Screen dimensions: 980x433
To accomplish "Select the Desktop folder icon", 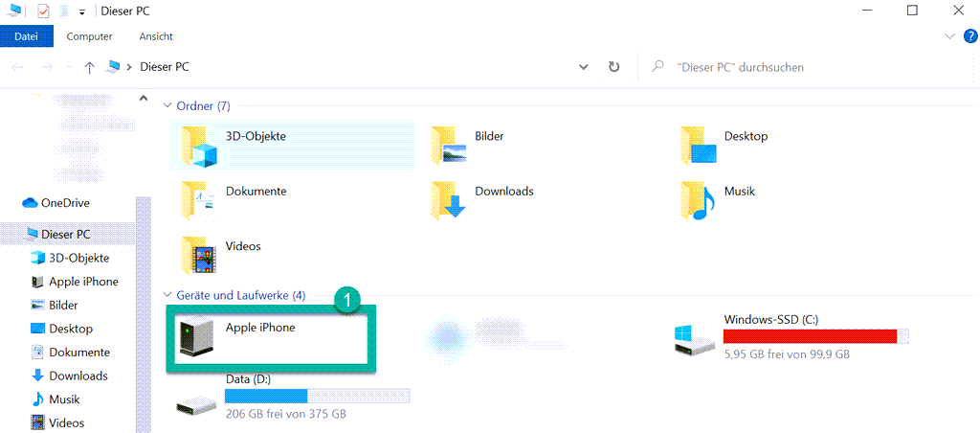I will point(698,147).
